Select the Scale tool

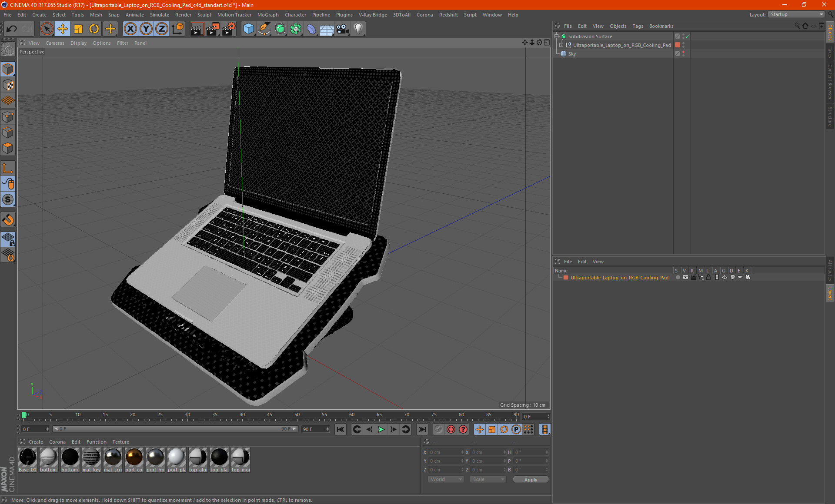[78, 29]
